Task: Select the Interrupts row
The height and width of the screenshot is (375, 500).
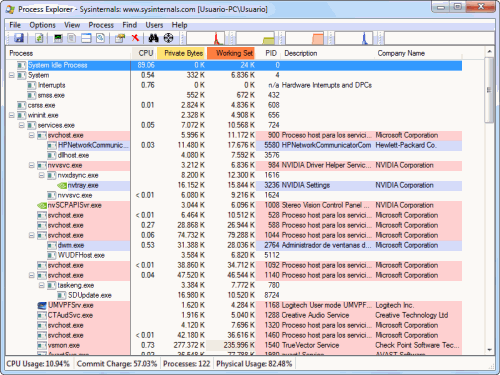Action: pyautogui.click(x=234, y=85)
